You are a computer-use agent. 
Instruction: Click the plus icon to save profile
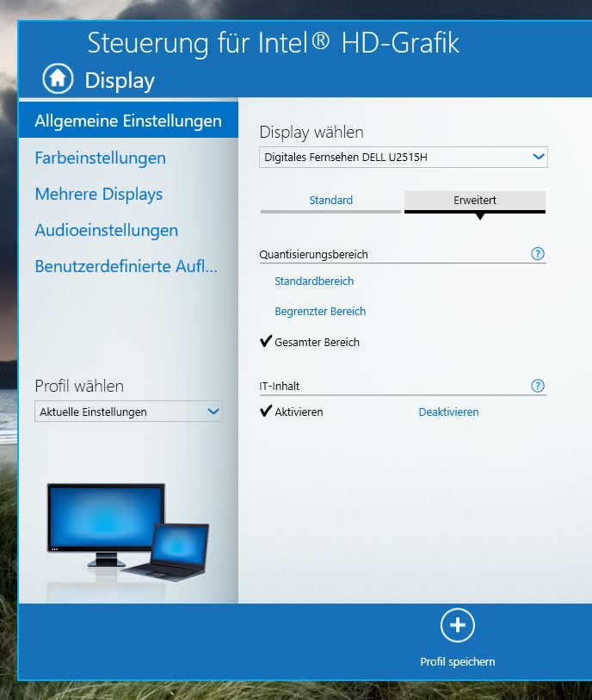[x=457, y=626]
